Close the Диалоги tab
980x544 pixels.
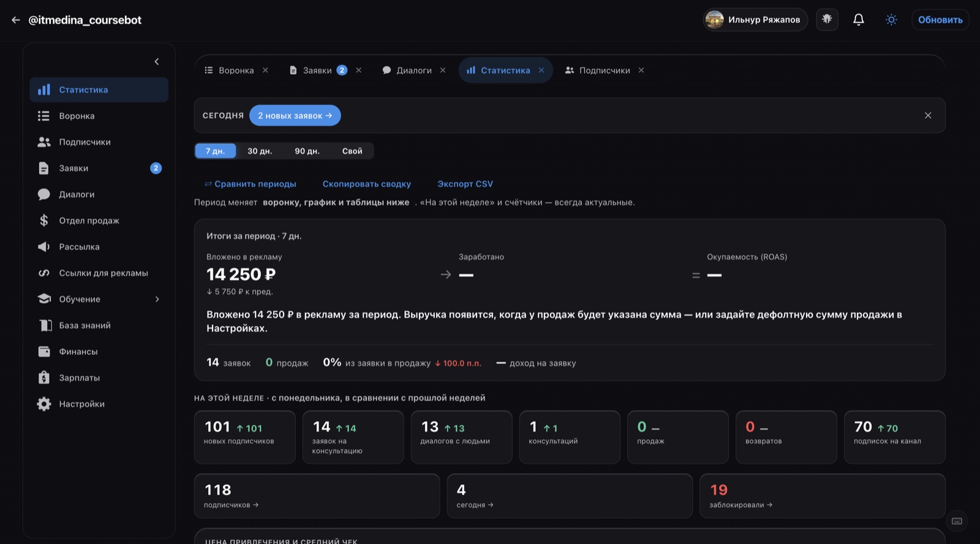[443, 70]
